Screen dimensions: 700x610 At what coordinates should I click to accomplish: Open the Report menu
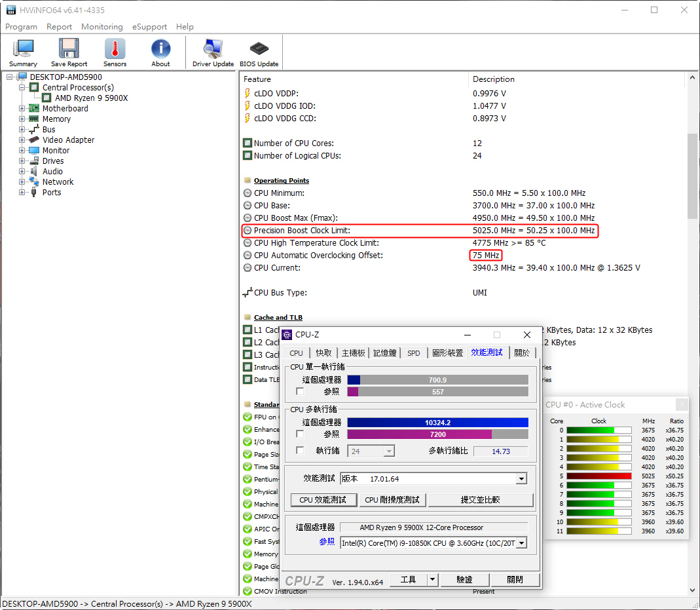coord(60,27)
